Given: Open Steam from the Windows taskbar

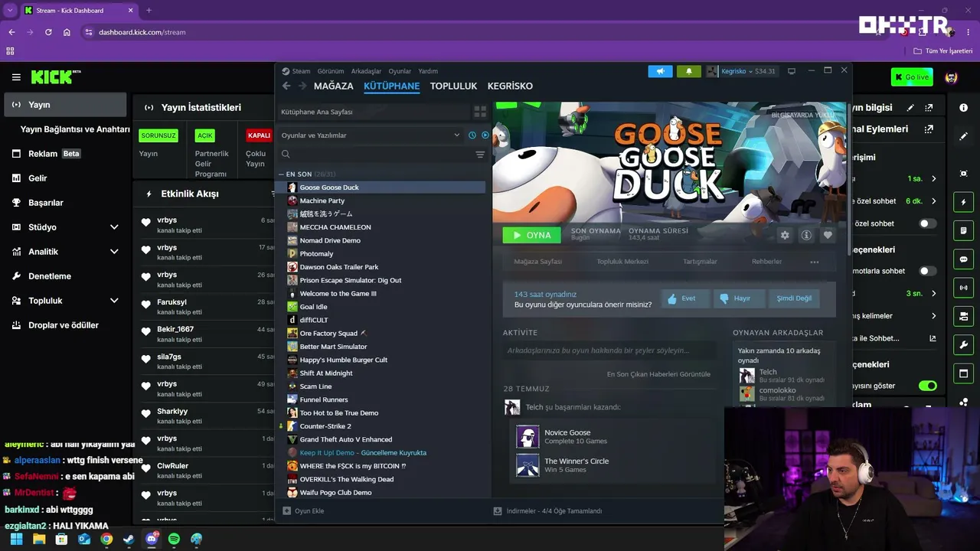Looking at the screenshot, I should [x=129, y=539].
